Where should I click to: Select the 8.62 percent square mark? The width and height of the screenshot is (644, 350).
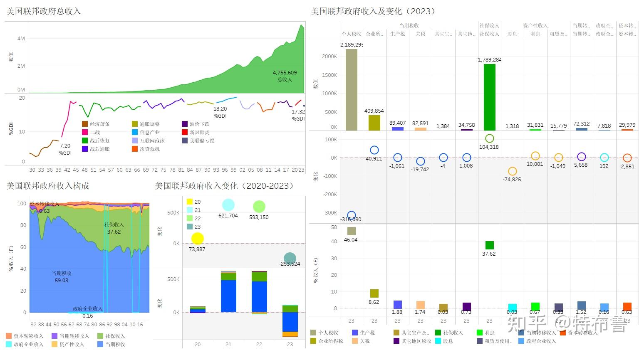pyautogui.click(x=374, y=293)
